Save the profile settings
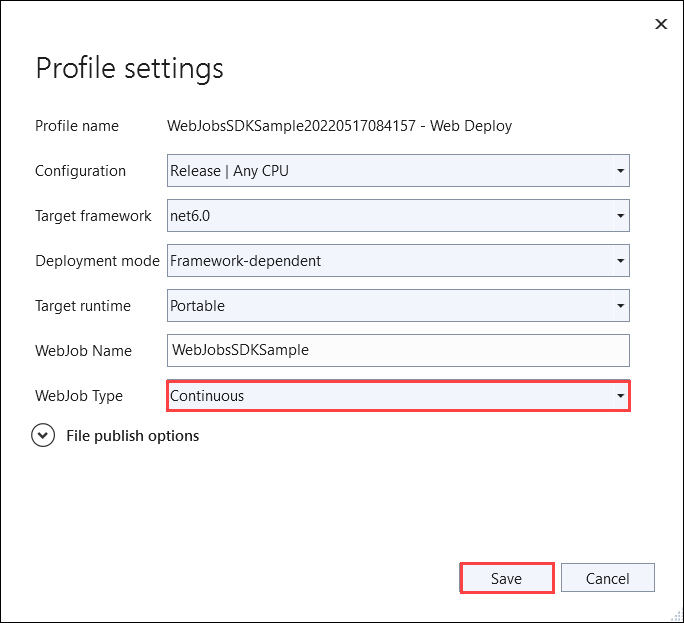The image size is (684, 623). click(507, 578)
